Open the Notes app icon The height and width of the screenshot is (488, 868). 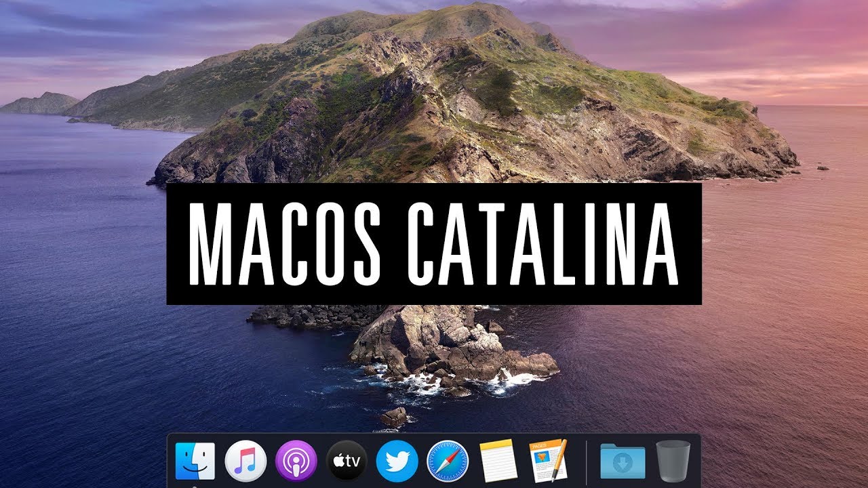[x=498, y=461]
